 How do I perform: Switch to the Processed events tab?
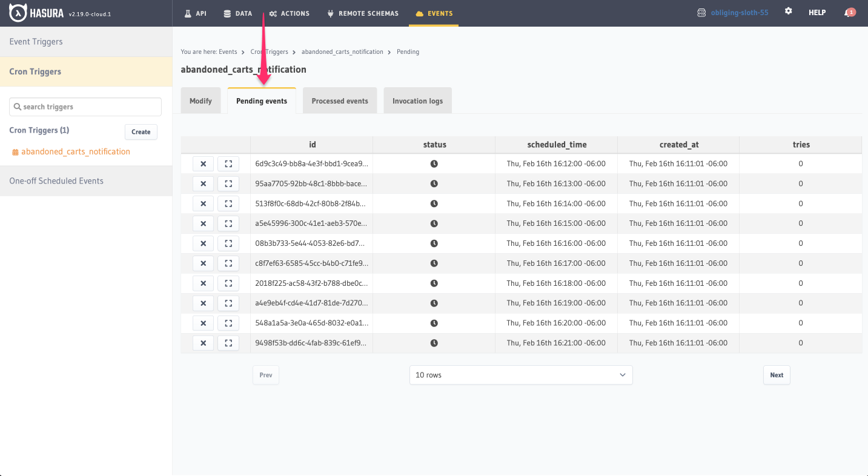click(x=339, y=101)
